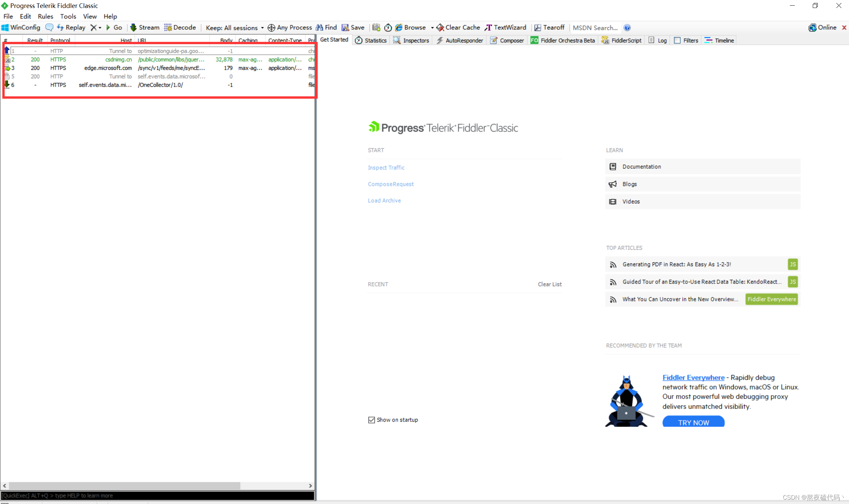Switch to the Statistics tab
This screenshot has height=504, width=849.
point(371,41)
